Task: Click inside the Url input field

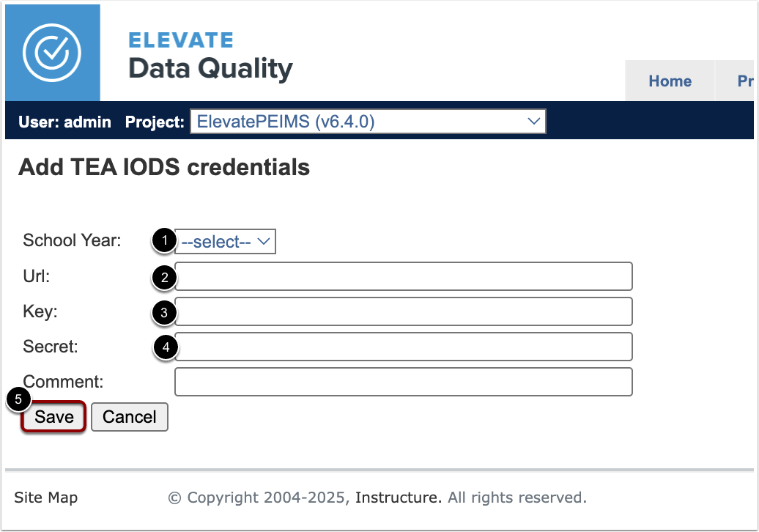Action: click(x=403, y=276)
